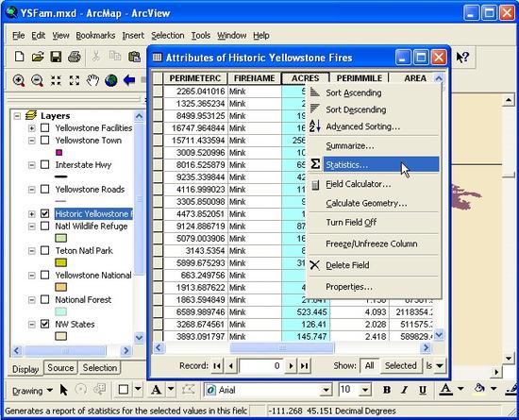
Task: Click the next record arrow button
Action: (x=291, y=365)
